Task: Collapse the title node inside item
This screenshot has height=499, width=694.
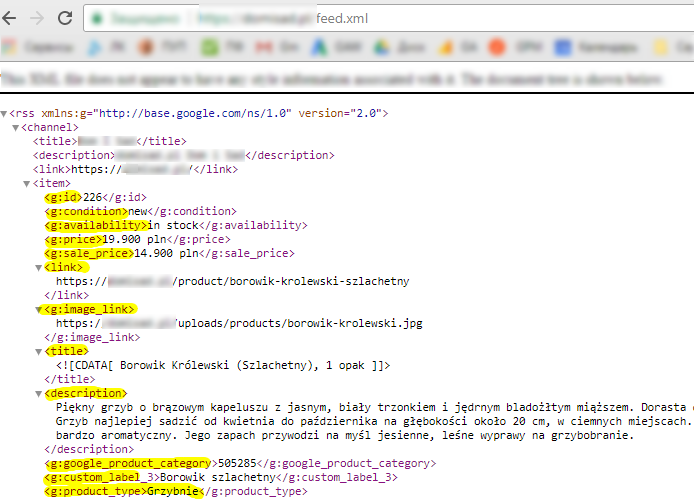Action: (39, 352)
